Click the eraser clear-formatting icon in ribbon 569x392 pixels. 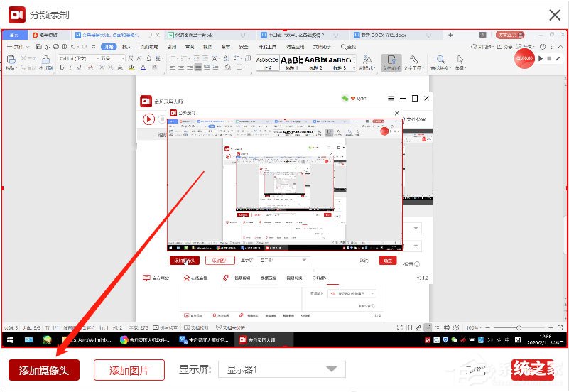click(148, 58)
